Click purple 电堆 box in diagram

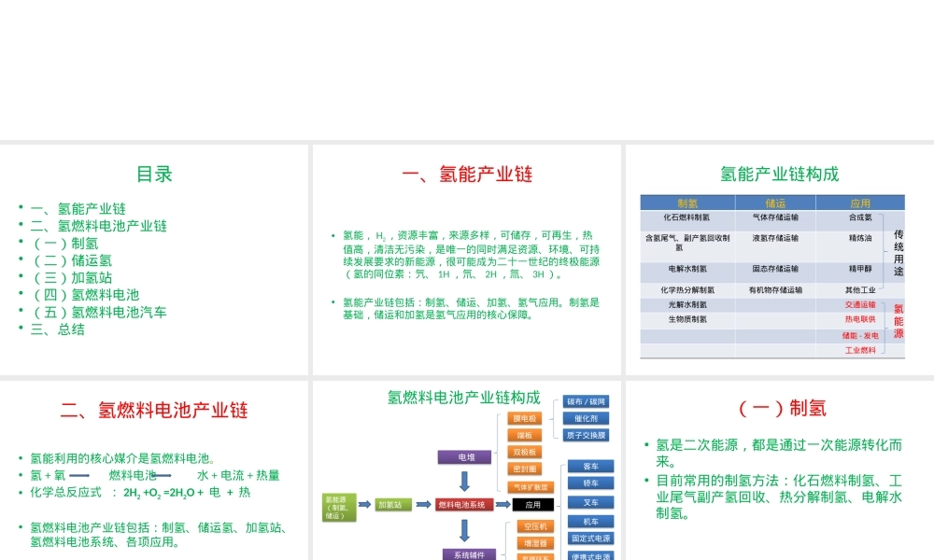pos(464,457)
